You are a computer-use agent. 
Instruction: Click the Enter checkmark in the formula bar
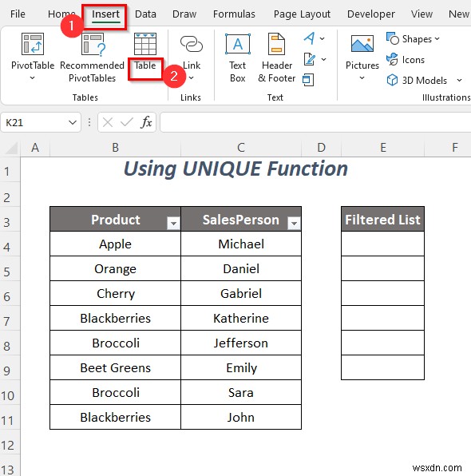pyautogui.click(x=127, y=122)
